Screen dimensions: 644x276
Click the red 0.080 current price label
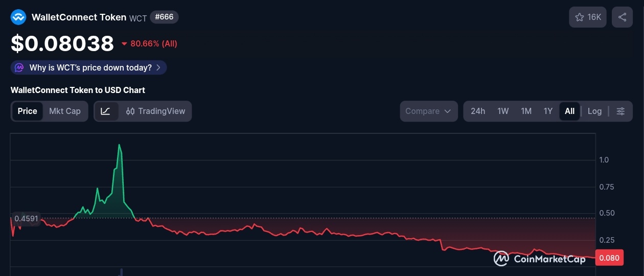(609, 258)
